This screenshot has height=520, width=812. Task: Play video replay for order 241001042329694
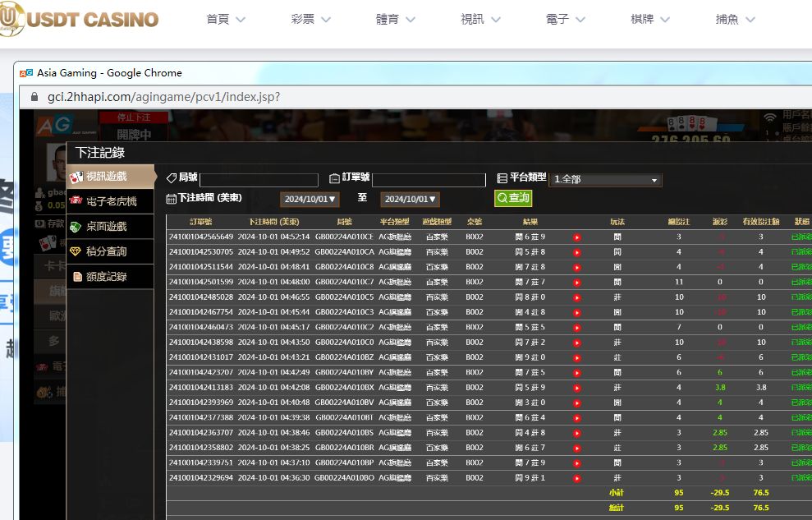tap(576, 477)
